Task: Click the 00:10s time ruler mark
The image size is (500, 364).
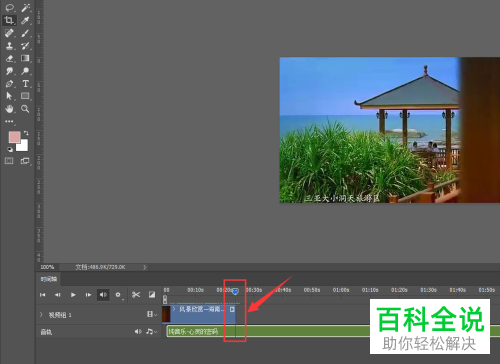Action: [195, 290]
